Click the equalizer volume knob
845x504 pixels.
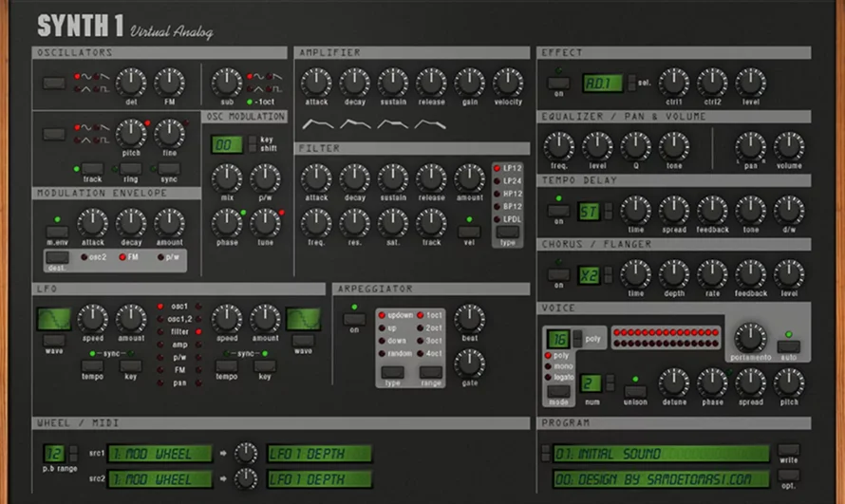point(788,145)
